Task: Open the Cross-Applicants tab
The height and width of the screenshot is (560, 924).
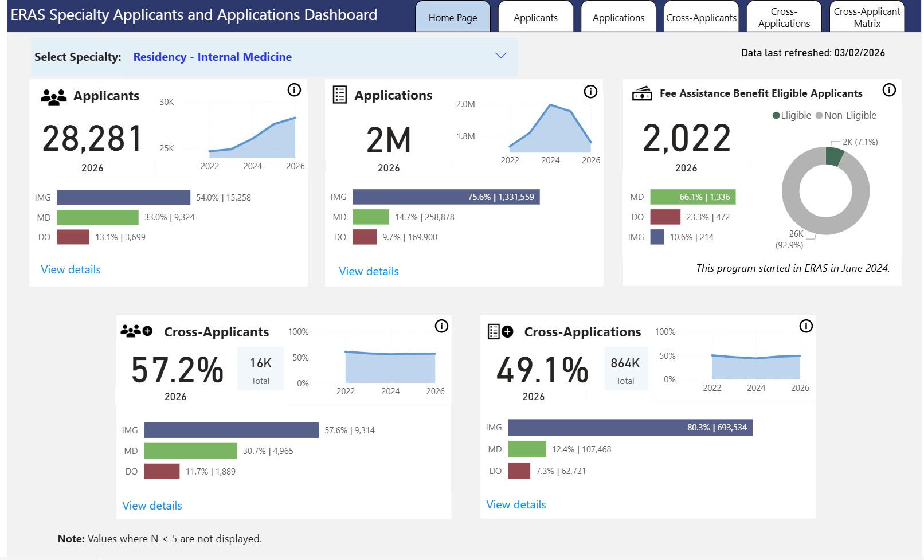Action: 701,18
